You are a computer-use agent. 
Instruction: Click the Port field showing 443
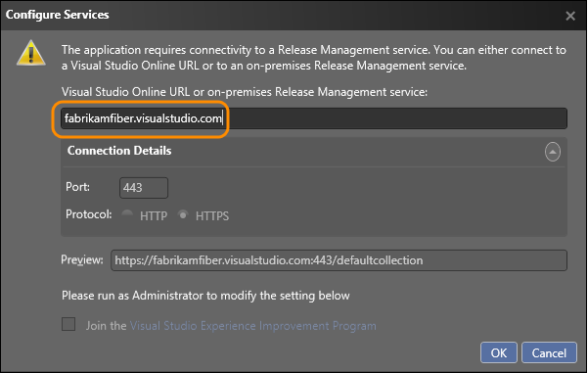144,188
